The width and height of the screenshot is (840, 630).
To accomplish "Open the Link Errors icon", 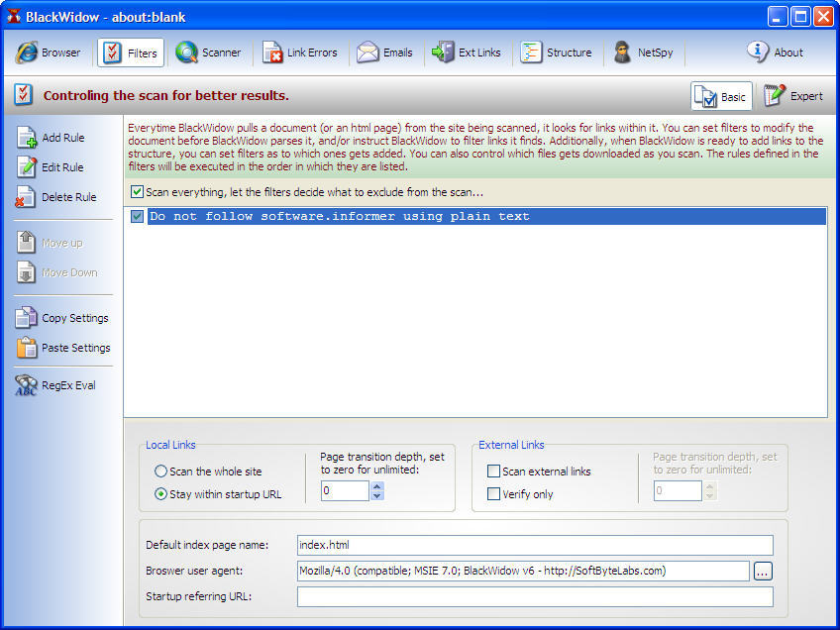I will 272,52.
